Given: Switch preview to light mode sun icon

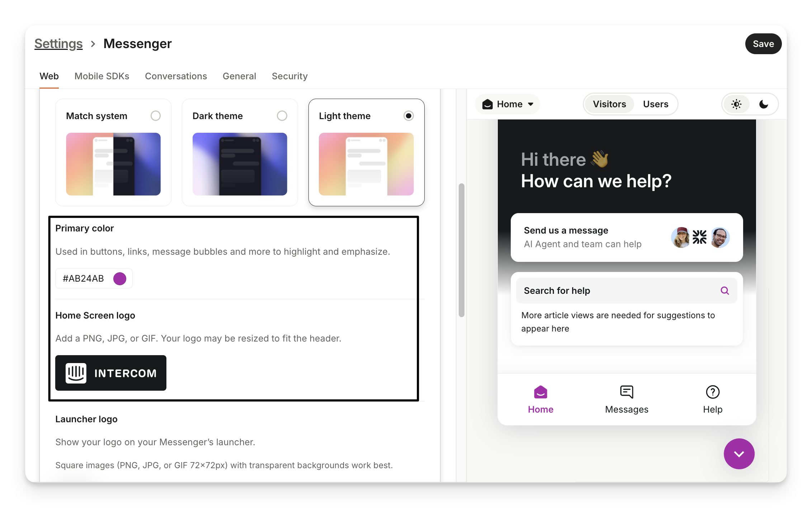Looking at the screenshot, I should tap(736, 104).
